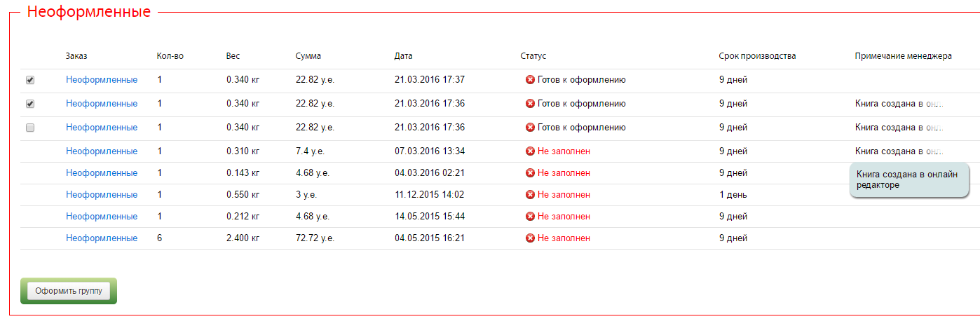Check the unchecked third order checkbox
This screenshot has width=980, height=326.
pos(30,128)
